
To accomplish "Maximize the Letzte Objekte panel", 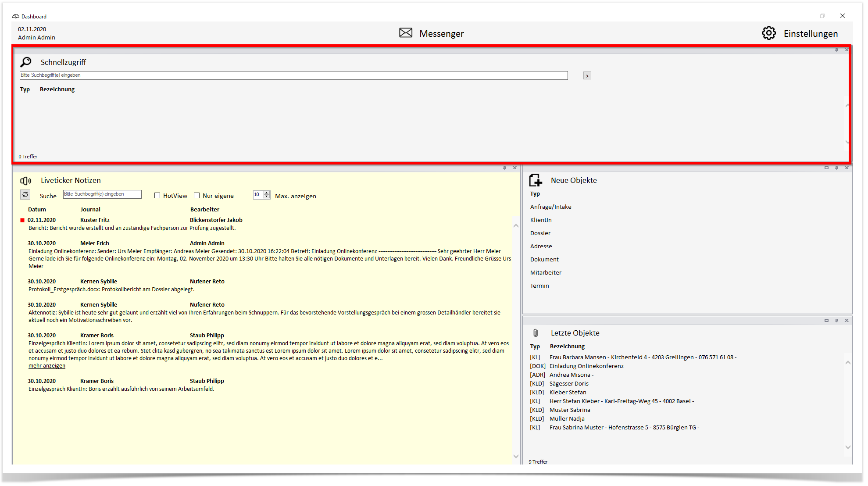I will pos(826,320).
